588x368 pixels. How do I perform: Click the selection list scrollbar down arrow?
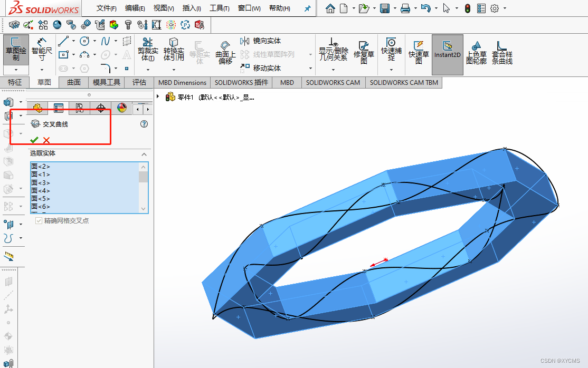(x=143, y=209)
